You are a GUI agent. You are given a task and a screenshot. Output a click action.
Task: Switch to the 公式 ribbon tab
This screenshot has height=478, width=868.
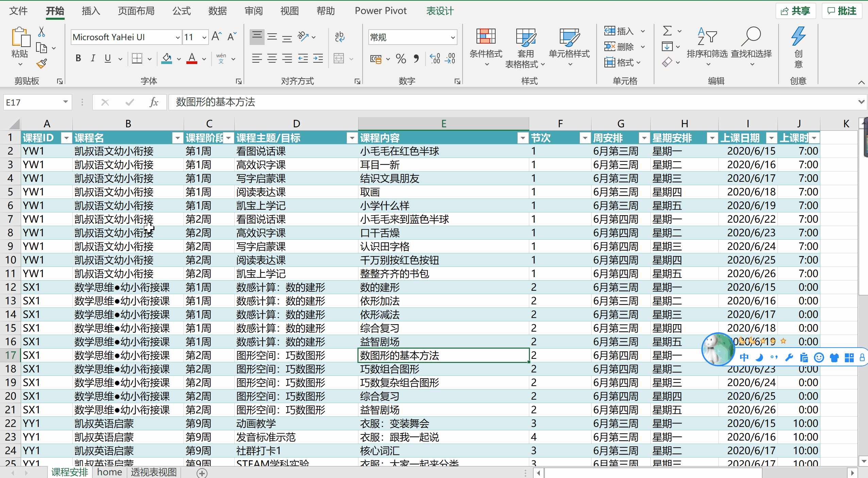pyautogui.click(x=181, y=11)
